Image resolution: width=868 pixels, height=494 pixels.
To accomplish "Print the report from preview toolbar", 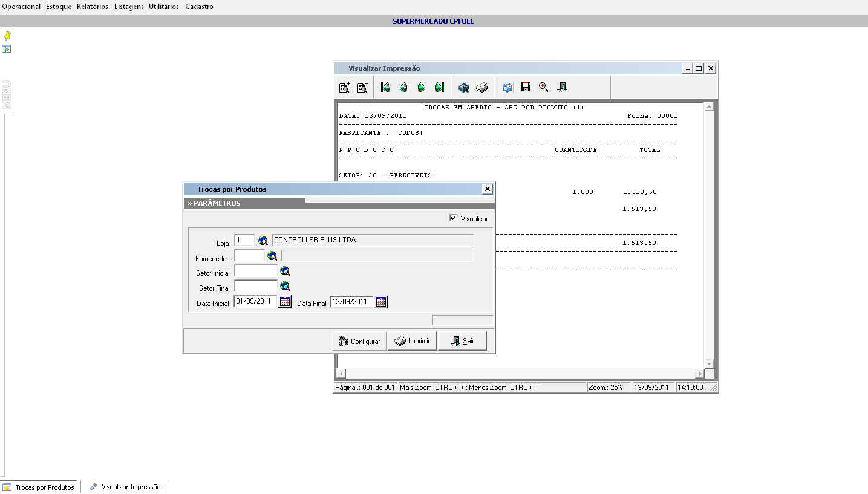I will [481, 88].
